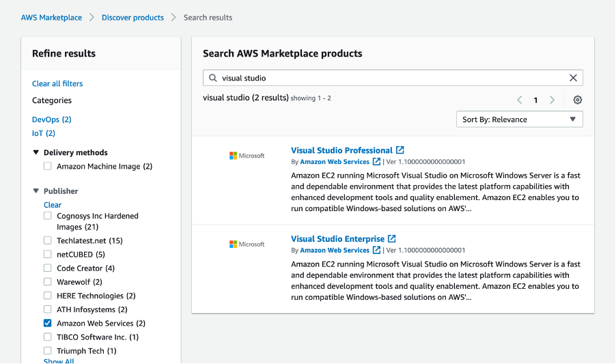The image size is (616, 364).
Task: Open the search preferences gear icon
Action: coord(578,100)
